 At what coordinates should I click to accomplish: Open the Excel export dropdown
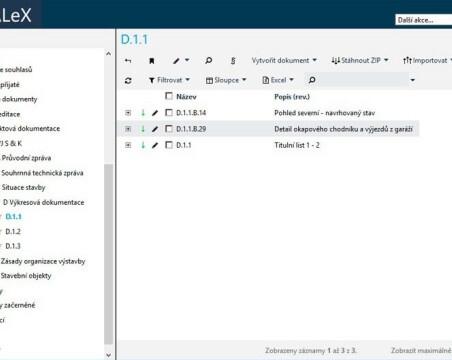(x=278, y=80)
